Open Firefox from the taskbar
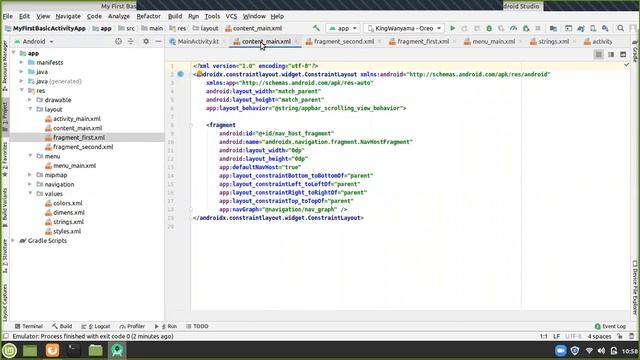 [52, 350]
